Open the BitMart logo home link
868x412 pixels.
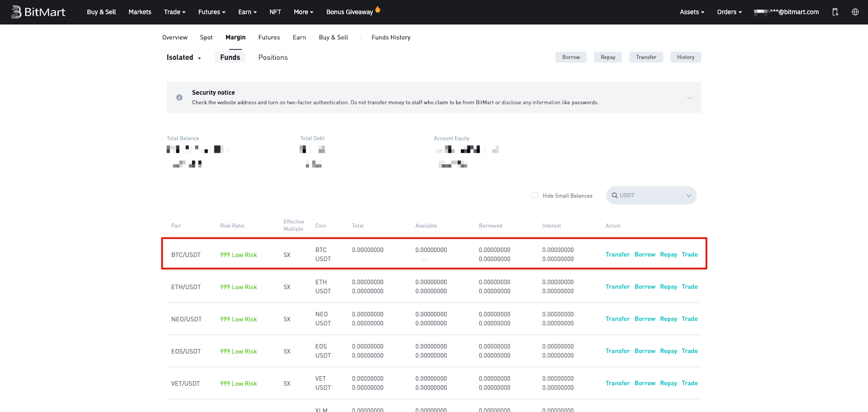point(38,12)
